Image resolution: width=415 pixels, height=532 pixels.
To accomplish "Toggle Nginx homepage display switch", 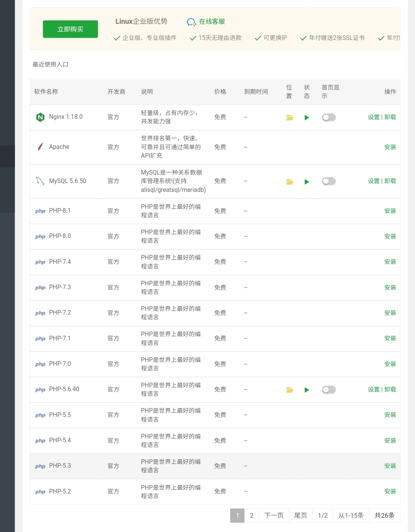I will pyautogui.click(x=329, y=117).
